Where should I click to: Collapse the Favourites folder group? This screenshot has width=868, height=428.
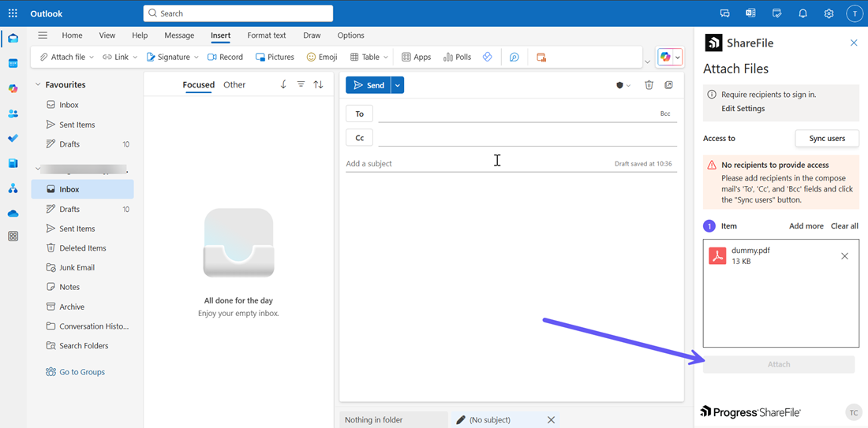37,84
